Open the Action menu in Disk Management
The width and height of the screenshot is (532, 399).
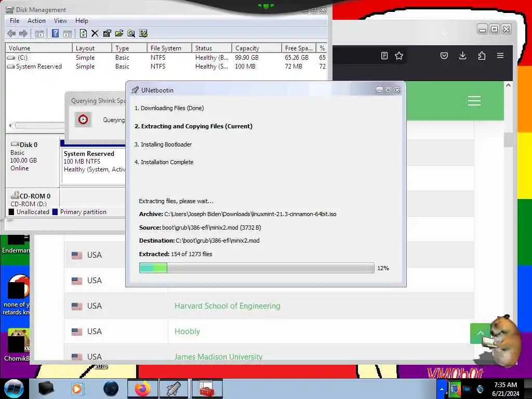point(36,21)
